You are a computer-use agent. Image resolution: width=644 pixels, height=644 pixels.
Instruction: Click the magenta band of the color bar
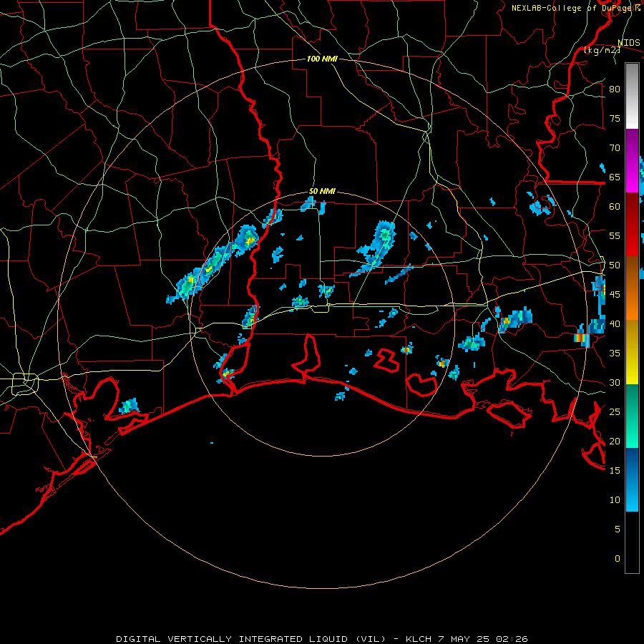coord(632,161)
